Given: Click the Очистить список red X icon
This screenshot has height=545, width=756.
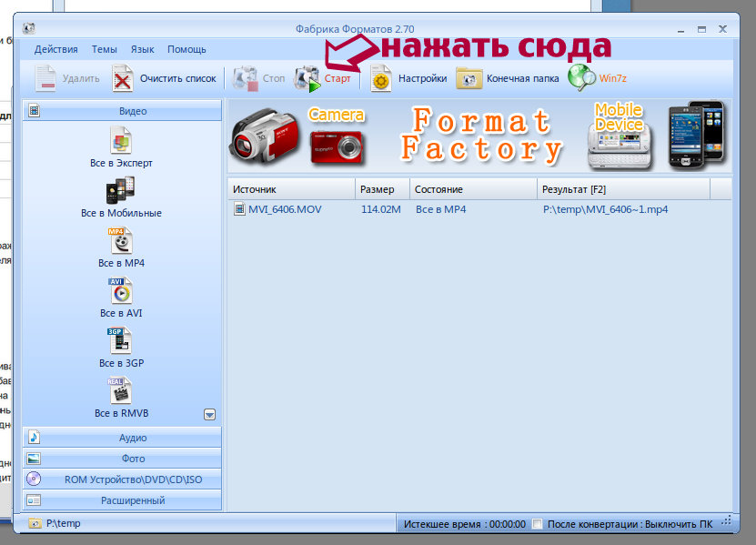Looking at the screenshot, I should [123, 78].
